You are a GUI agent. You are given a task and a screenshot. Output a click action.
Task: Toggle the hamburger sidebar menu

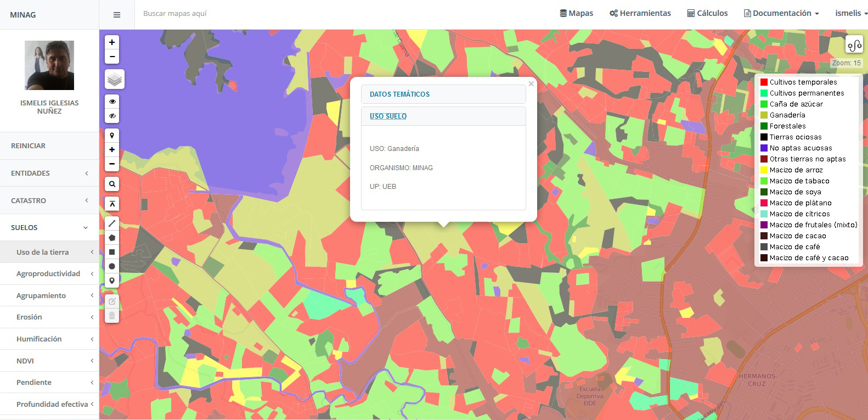117,15
